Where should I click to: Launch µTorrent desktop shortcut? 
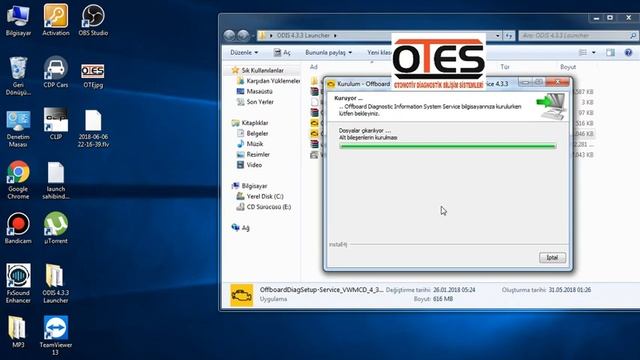(56, 228)
